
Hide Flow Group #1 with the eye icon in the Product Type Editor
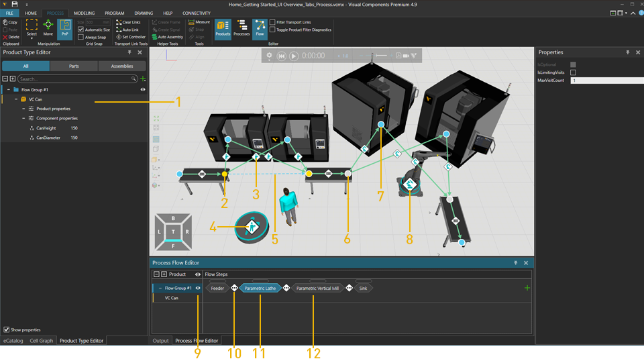click(x=143, y=89)
